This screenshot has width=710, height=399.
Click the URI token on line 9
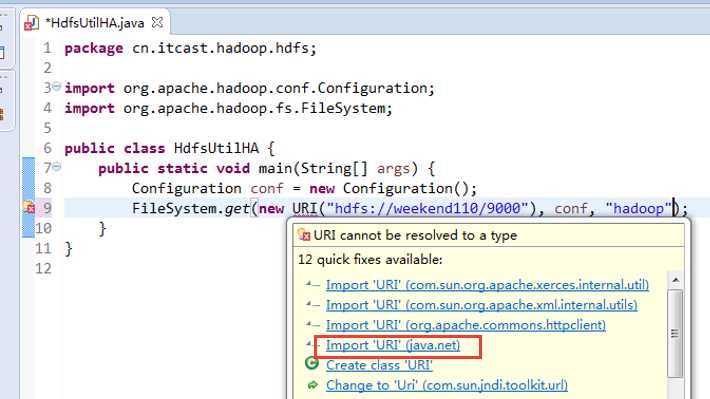(305, 208)
